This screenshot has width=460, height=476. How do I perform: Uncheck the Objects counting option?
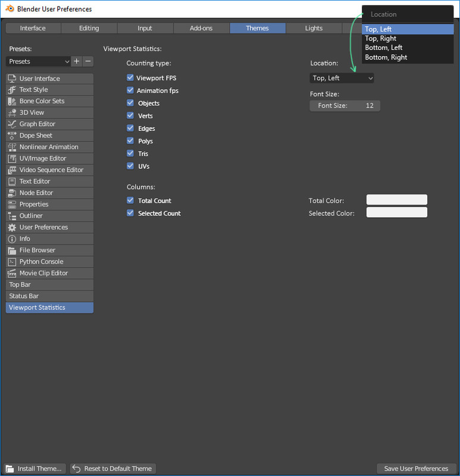[x=130, y=103]
